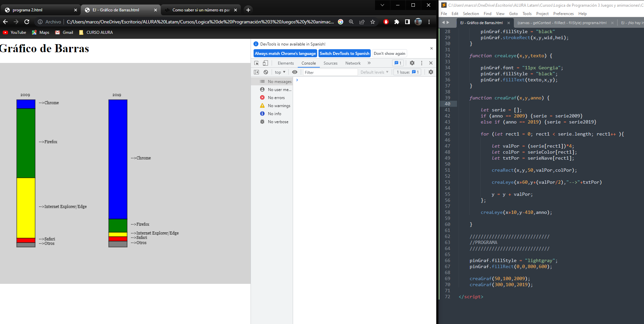The image size is (644, 324).
Task: Toggle the live expression eye icon
Action: point(294,72)
